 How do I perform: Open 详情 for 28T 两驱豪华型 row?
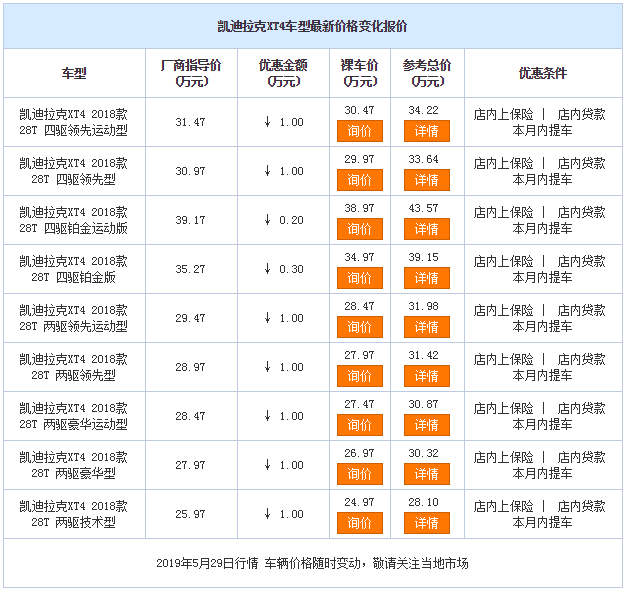(x=426, y=474)
